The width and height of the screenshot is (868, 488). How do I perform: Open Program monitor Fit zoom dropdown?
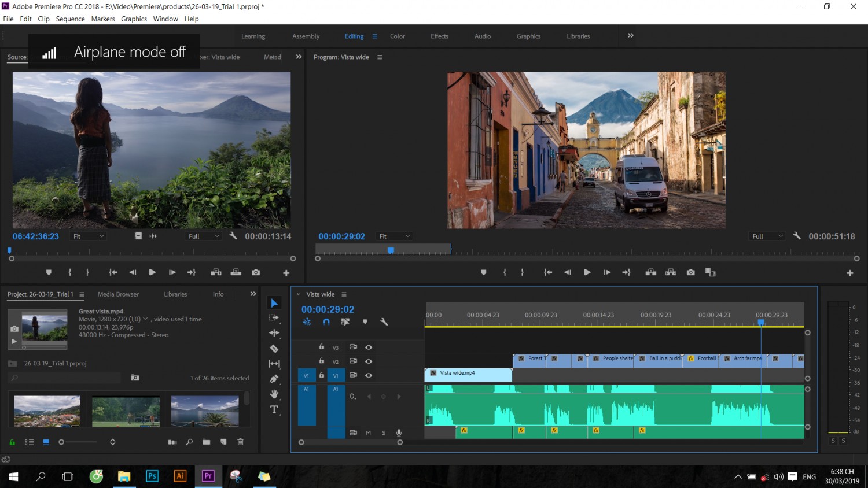(395, 236)
